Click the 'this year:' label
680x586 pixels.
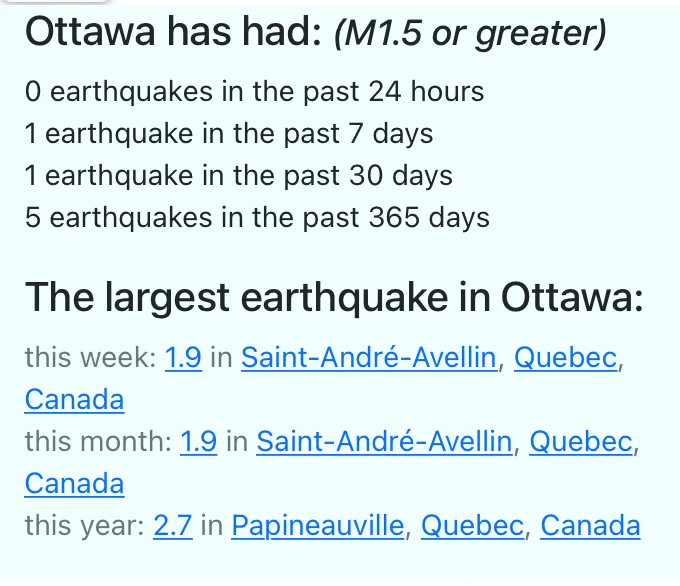(85, 526)
